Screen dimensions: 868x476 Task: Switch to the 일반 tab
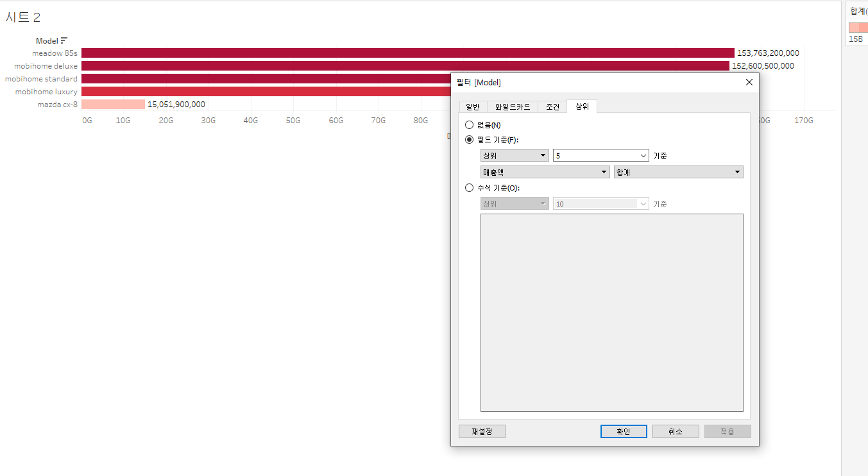[473, 106]
